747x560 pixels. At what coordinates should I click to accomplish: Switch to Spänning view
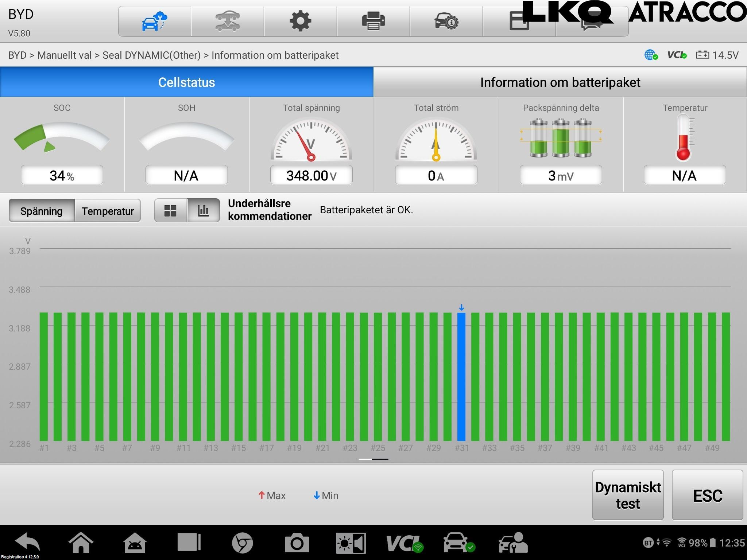coord(42,211)
